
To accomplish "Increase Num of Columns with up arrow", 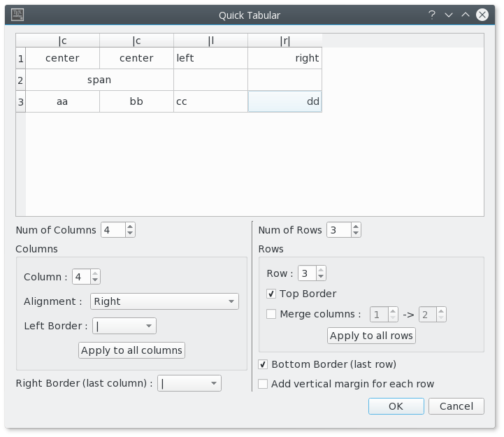I will pos(131,226).
